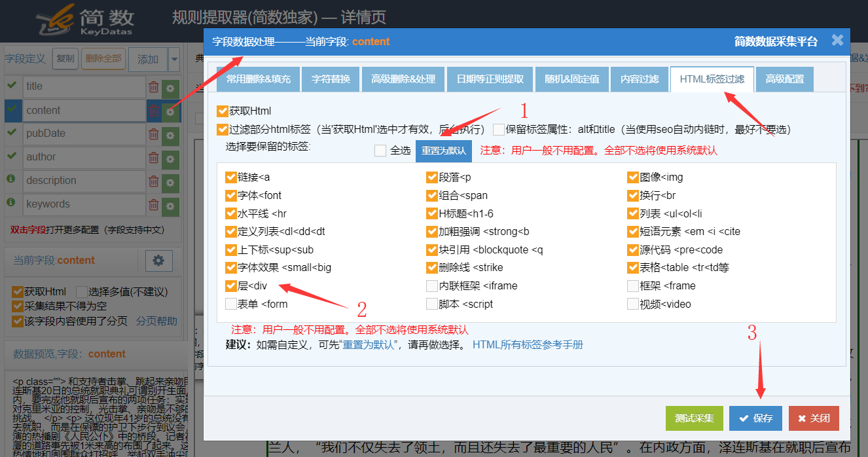Click the "重置为默认" link in 建议 text
Viewport: 868px width, 457px height.
coord(368,344)
